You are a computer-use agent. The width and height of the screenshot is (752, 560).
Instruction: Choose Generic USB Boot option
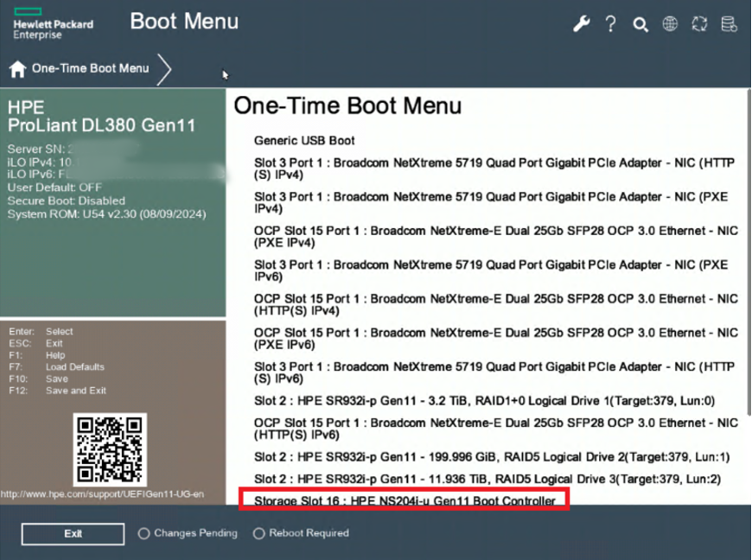[x=304, y=140]
